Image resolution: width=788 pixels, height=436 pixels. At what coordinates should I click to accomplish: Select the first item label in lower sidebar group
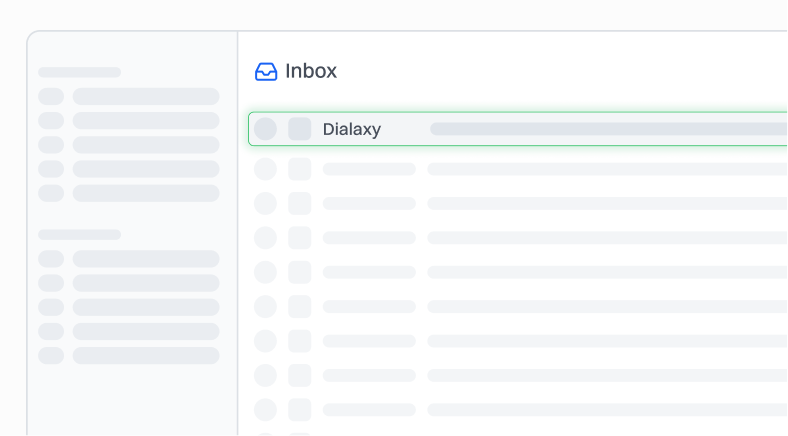[146, 259]
